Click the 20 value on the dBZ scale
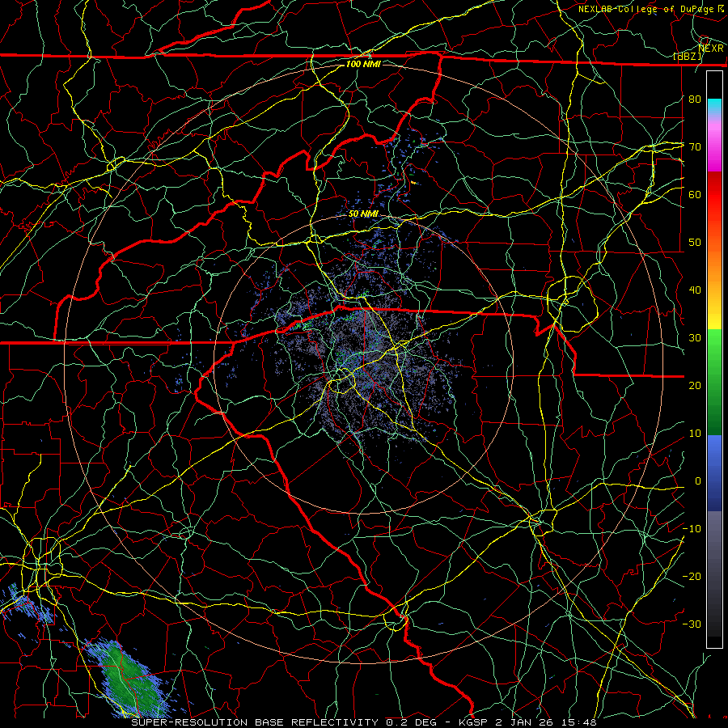This screenshot has height=728, width=728. [695, 385]
